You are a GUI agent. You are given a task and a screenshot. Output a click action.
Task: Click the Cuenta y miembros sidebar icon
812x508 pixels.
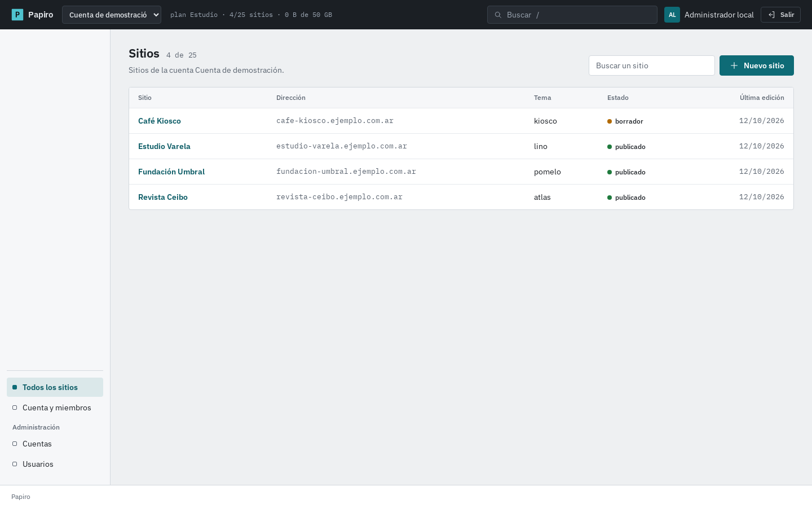pyautogui.click(x=15, y=408)
